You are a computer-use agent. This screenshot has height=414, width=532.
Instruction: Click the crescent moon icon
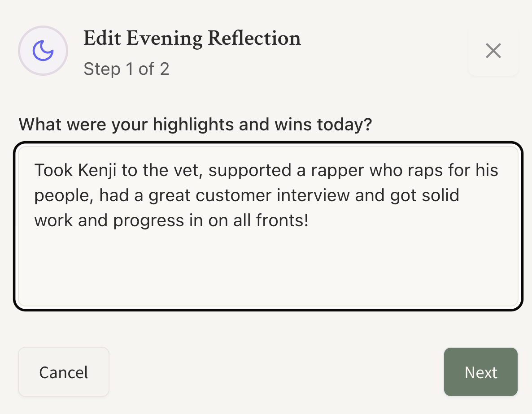pos(43,51)
